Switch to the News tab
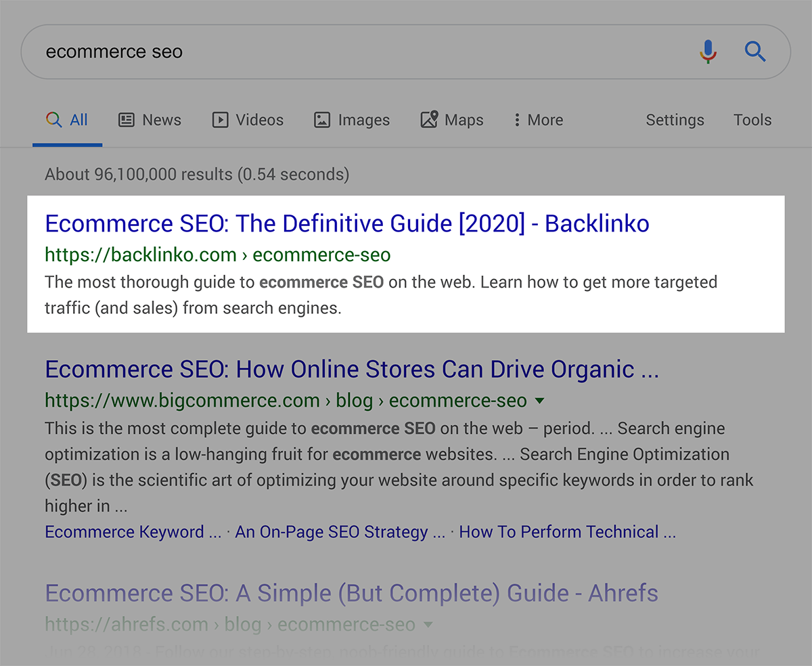This screenshot has width=812, height=666. click(x=150, y=120)
